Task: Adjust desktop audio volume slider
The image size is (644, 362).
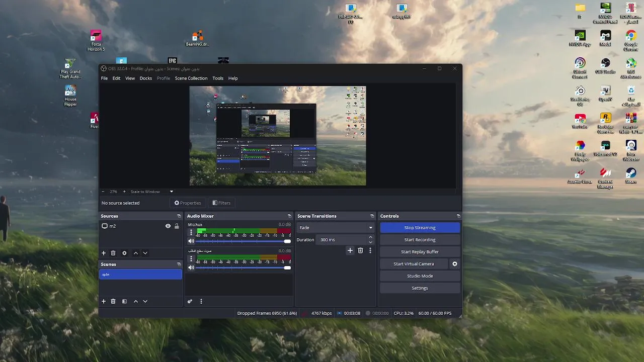Action: (x=244, y=267)
